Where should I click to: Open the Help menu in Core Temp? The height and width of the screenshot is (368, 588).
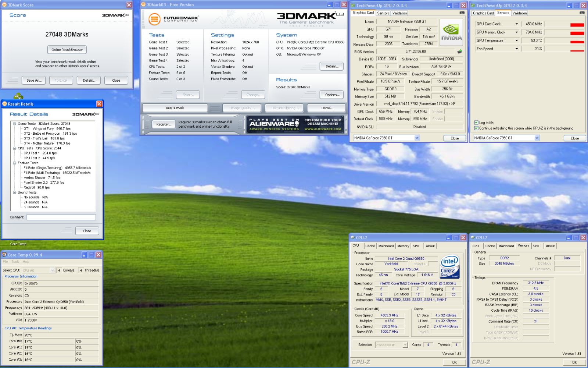[x=26, y=262]
